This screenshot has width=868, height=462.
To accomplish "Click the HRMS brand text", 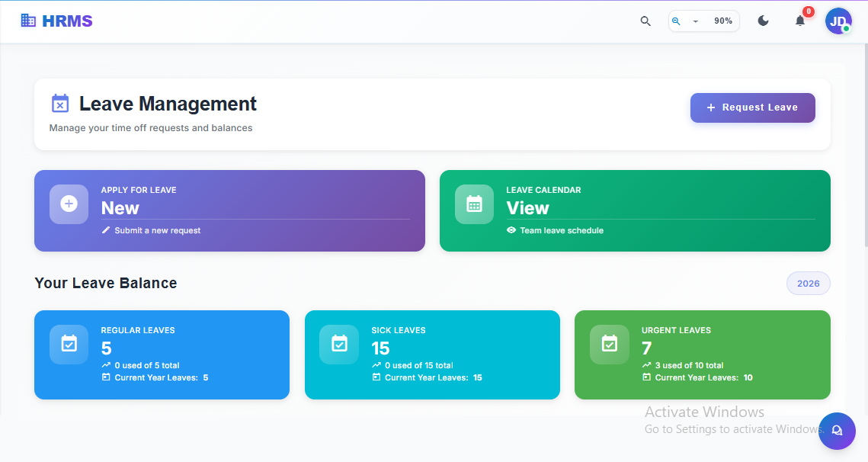I will (67, 21).
